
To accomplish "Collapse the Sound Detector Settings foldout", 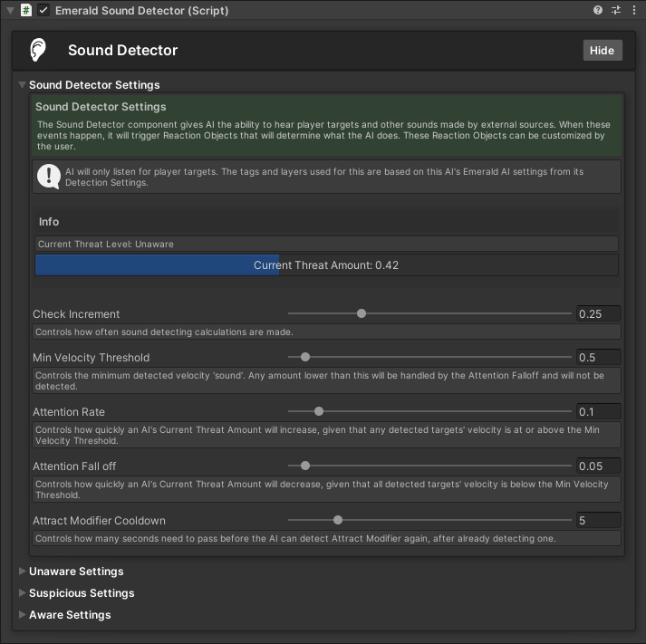I will [x=23, y=85].
